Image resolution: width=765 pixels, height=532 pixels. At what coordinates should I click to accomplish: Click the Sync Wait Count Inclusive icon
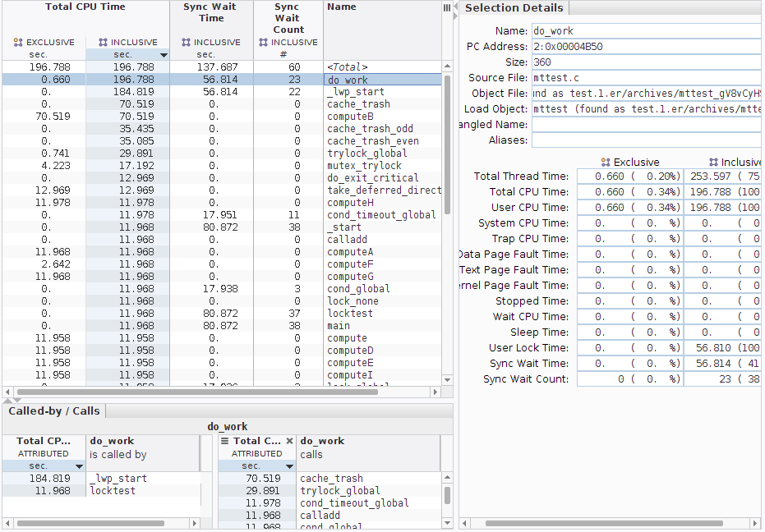[264, 43]
